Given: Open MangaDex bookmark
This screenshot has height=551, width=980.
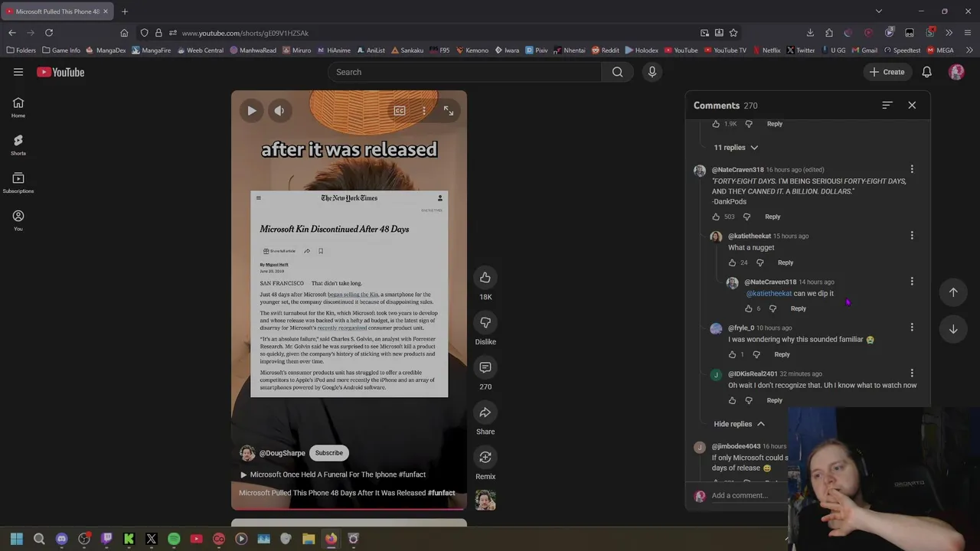Looking at the screenshot, I should (x=106, y=51).
